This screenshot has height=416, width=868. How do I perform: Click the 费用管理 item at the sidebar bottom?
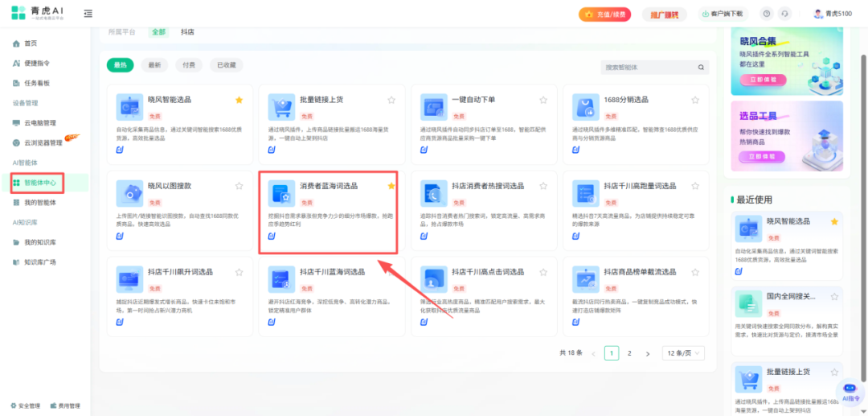(65, 406)
